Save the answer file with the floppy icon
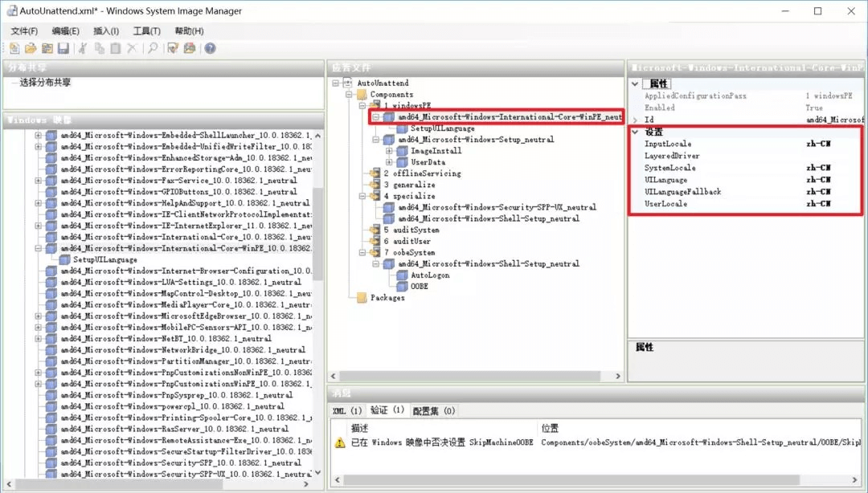 pos(63,49)
